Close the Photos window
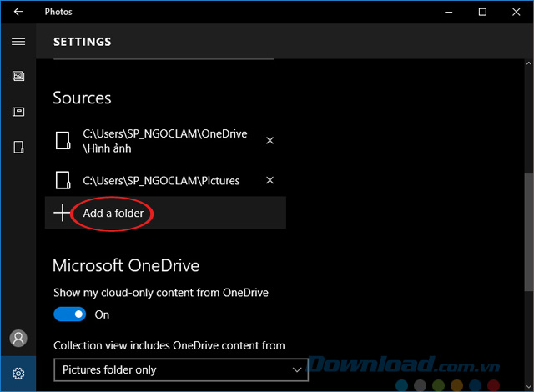Viewport: 534px width, 392px height. [x=516, y=12]
